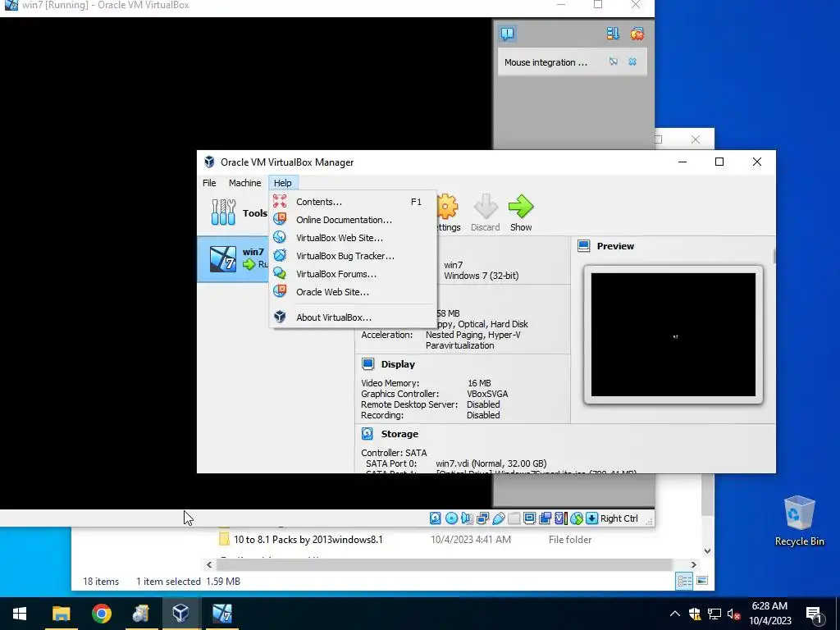This screenshot has height=630, width=840.
Task: Click the sort notifications icon in notification panel
Action: coord(612,34)
